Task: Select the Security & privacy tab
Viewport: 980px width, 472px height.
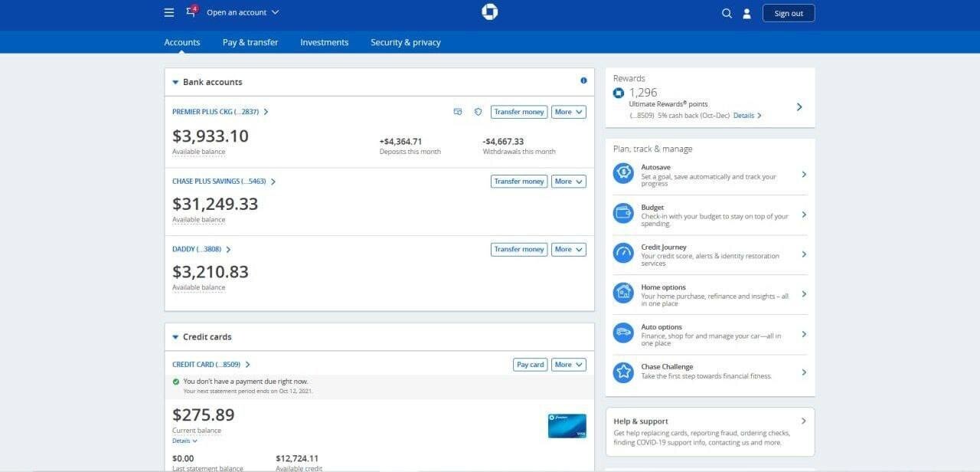Action: (406, 42)
